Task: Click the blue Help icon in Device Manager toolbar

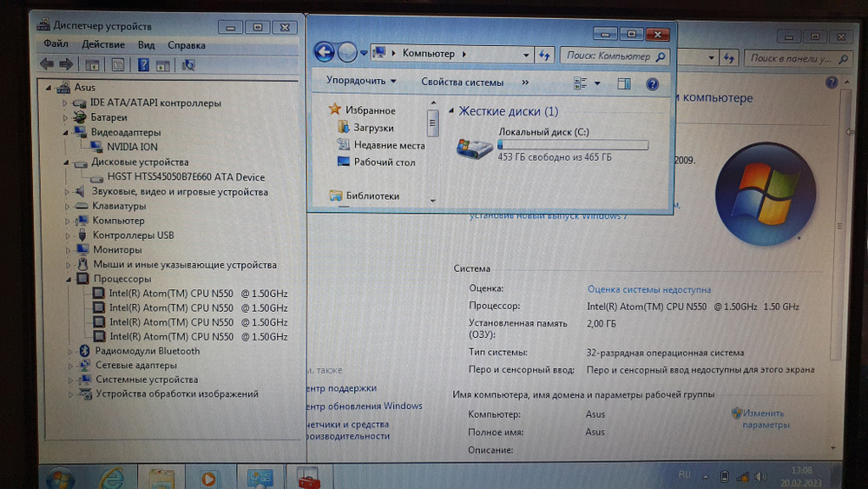Action: pos(143,64)
